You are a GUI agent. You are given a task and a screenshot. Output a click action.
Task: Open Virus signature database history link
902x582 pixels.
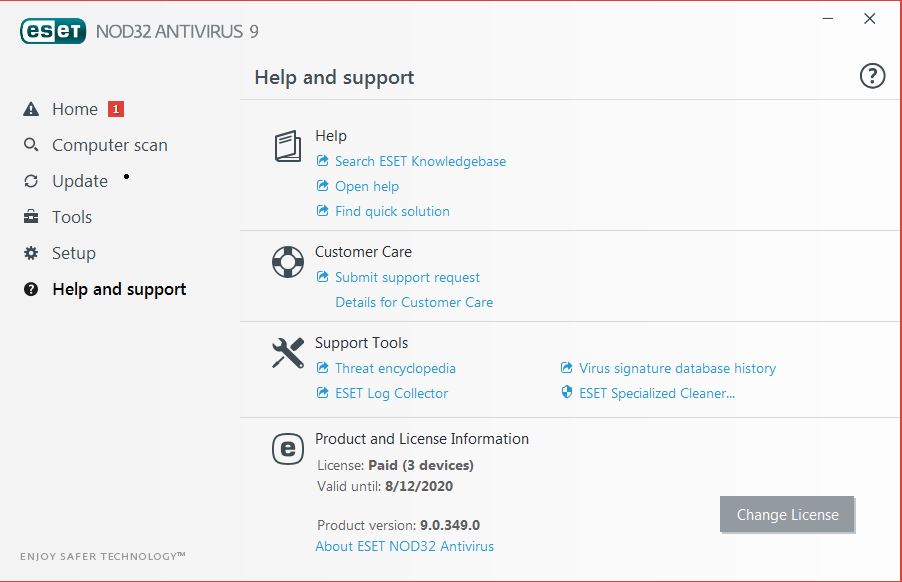coord(678,368)
